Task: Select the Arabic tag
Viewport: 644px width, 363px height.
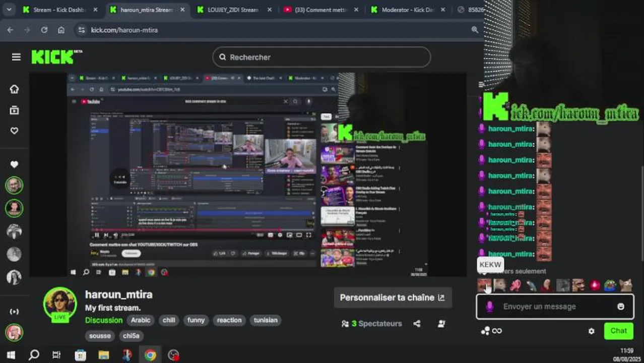Action: 141,320
